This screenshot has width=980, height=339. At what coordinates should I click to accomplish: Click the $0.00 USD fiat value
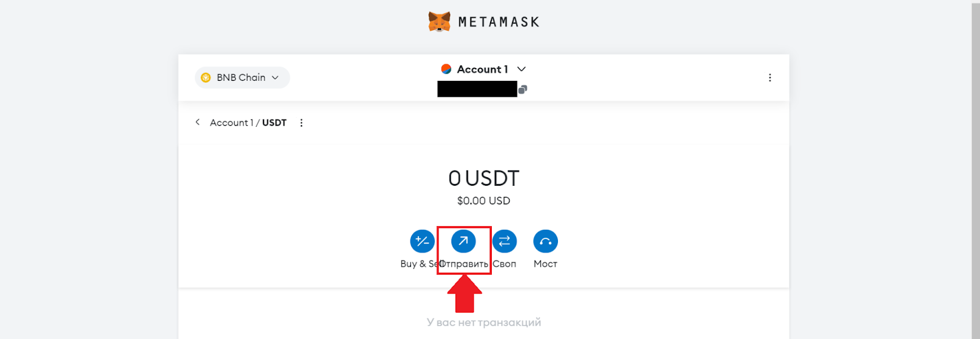click(483, 200)
